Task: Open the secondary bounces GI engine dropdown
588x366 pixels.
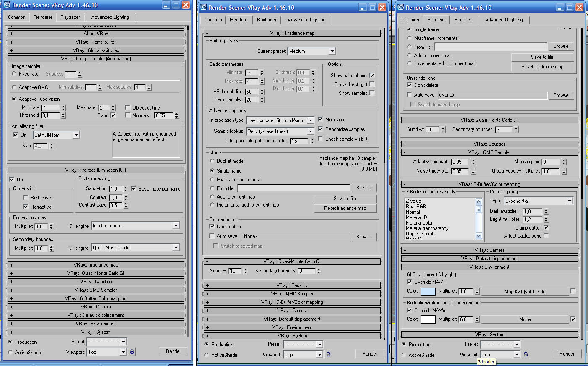Action: pos(176,248)
